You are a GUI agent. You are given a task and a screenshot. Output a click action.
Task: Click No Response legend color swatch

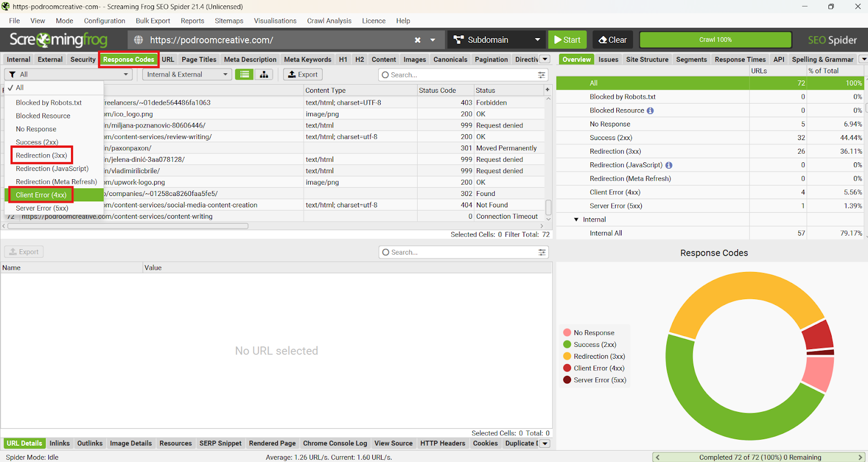[567, 333]
